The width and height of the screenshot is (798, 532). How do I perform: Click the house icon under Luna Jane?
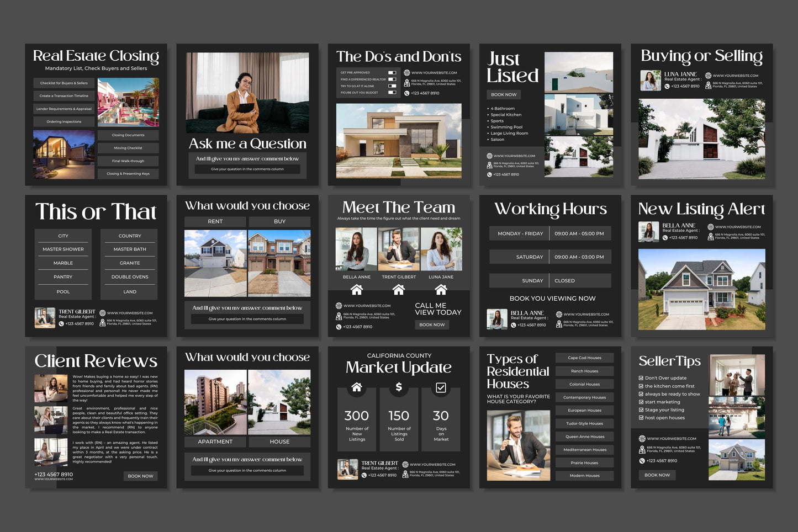click(x=441, y=289)
